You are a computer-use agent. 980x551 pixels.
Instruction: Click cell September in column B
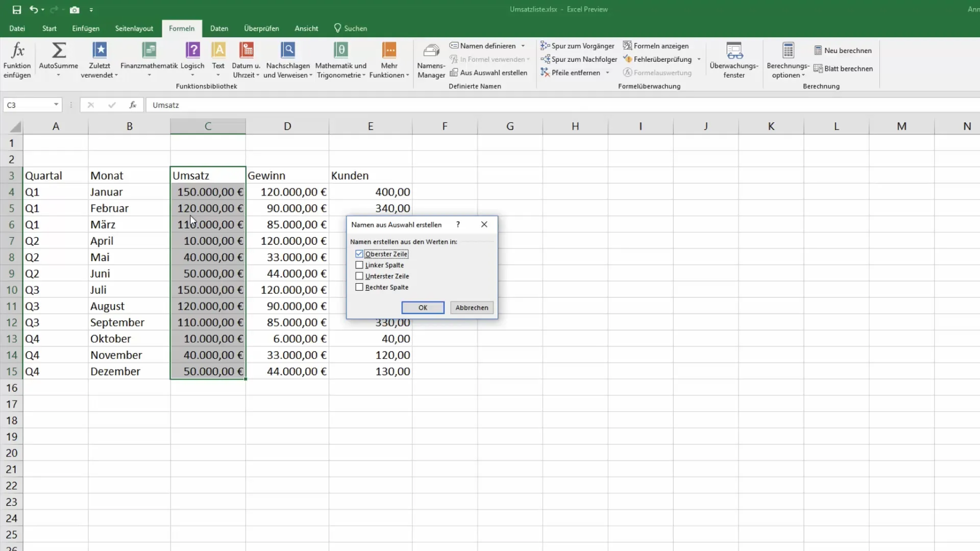point(129,322)
